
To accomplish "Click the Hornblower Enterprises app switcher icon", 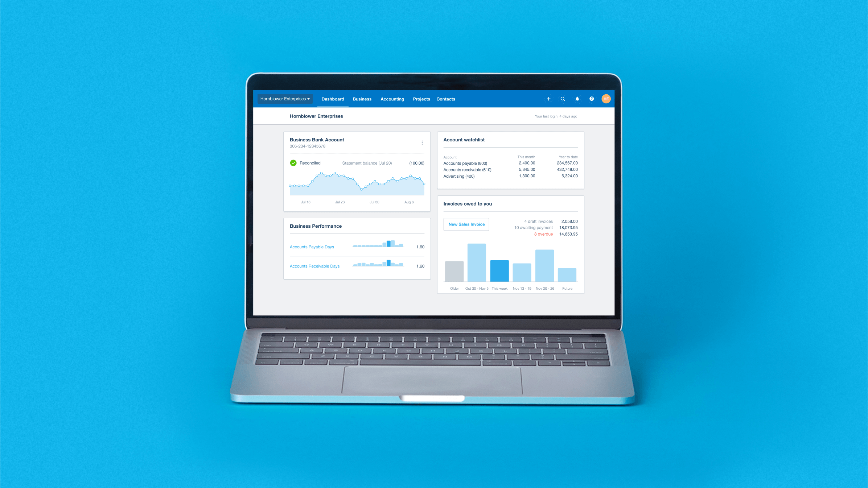I will point(284,98).
